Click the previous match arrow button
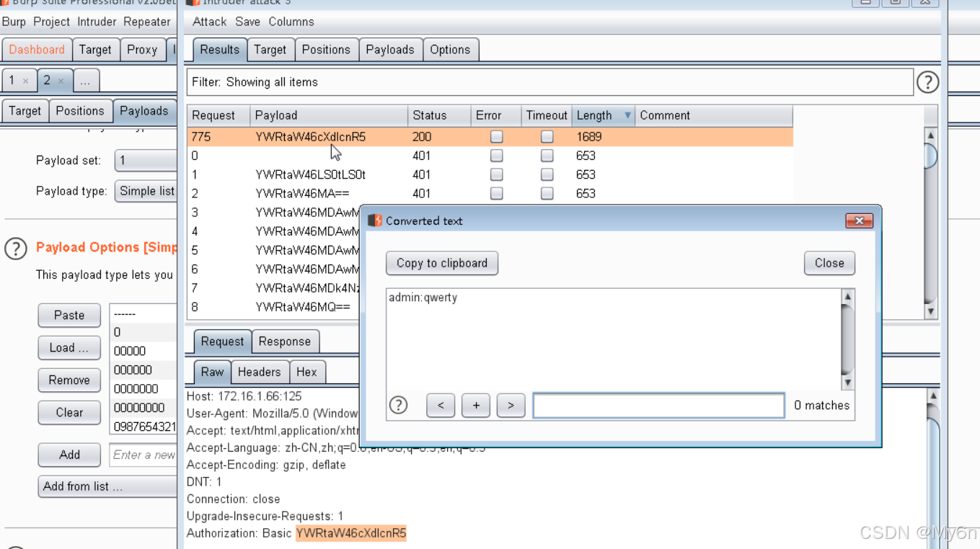 441,405
